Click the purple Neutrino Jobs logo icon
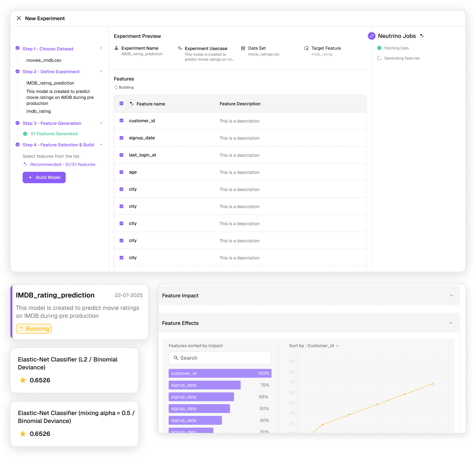 coord(372,36)
